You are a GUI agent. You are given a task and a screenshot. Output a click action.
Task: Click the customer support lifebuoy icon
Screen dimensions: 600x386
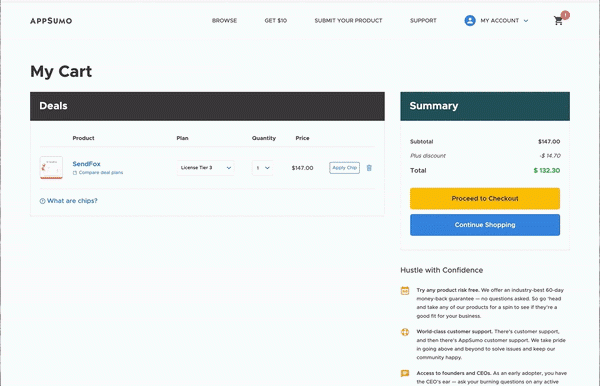click(x=405, y=332)
